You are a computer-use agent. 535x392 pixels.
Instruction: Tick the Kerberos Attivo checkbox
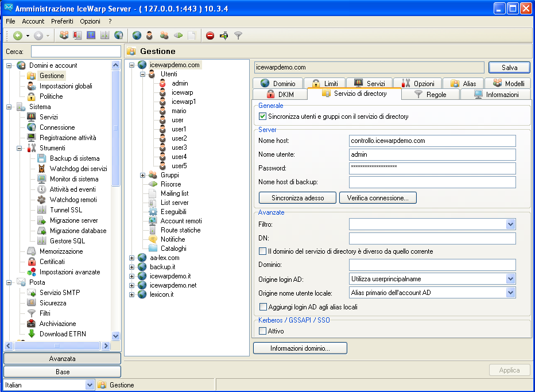tap(262, 331)
